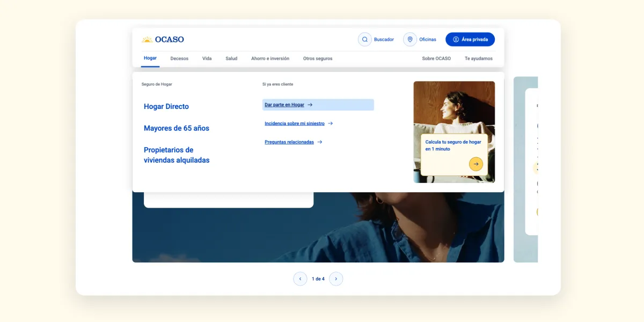Open Propietarios de viviendas alquiladas link
Screen dimensions: 644x322
177,155
